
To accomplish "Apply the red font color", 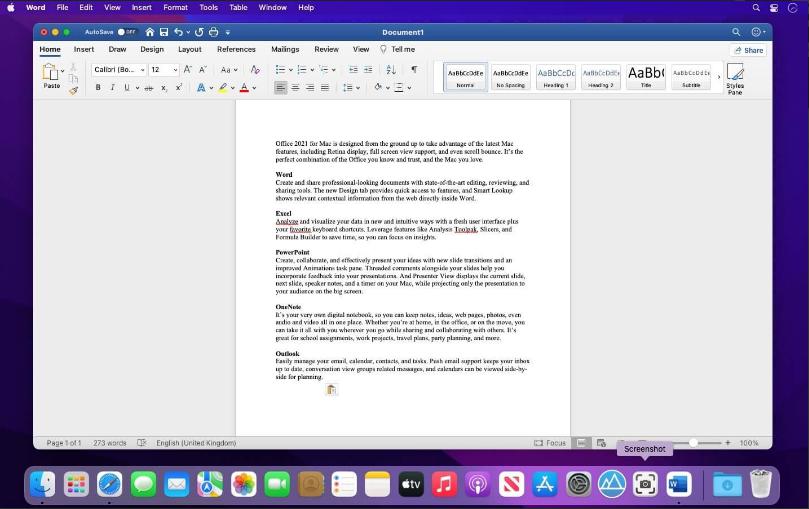I will pyautogui.click(x=245, y=88).
